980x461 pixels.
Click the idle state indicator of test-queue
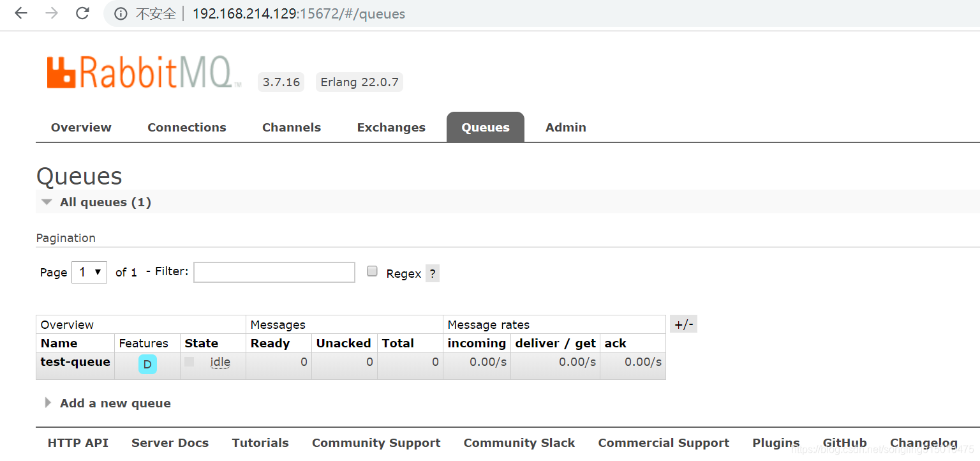(x=219, y=362)
